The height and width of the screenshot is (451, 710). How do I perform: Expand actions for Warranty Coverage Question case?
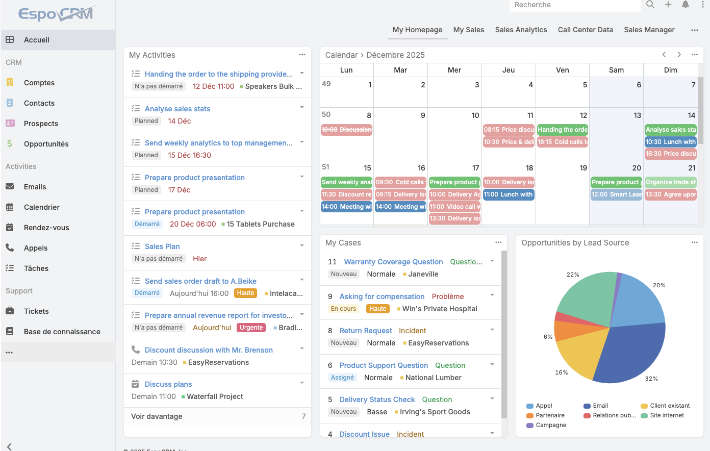[492, 261]
